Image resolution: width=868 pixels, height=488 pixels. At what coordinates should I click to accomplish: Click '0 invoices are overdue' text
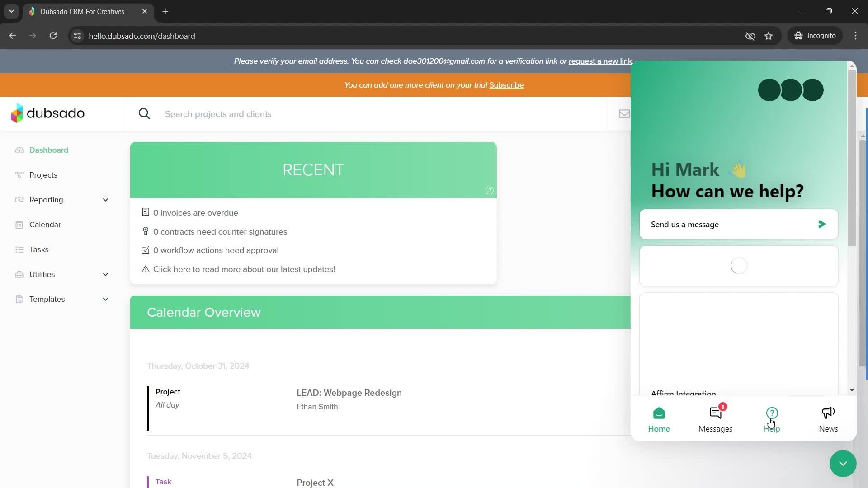pos(196,213)
